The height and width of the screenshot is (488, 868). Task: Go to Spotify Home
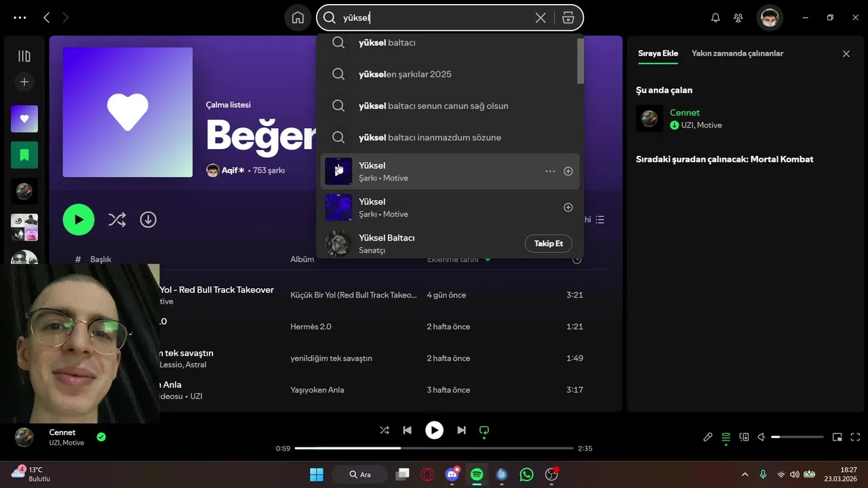point(298,18)
